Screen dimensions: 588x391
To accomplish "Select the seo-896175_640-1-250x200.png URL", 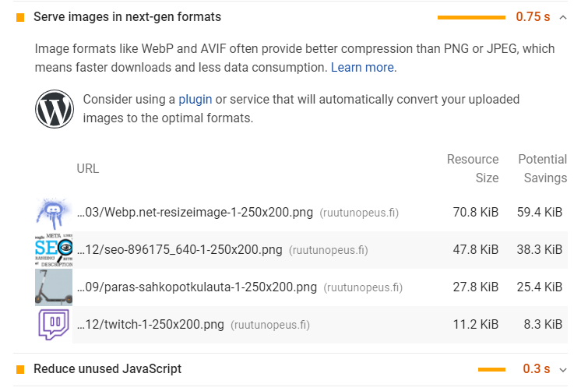I will pyautogui.click(x=180, y=250).
